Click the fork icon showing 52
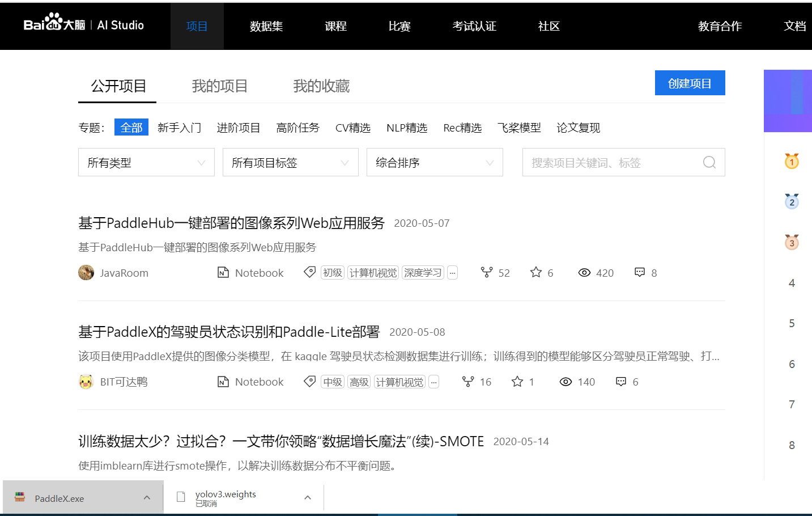The height and width of the screenshot is (516, 812). pos(486,272)
